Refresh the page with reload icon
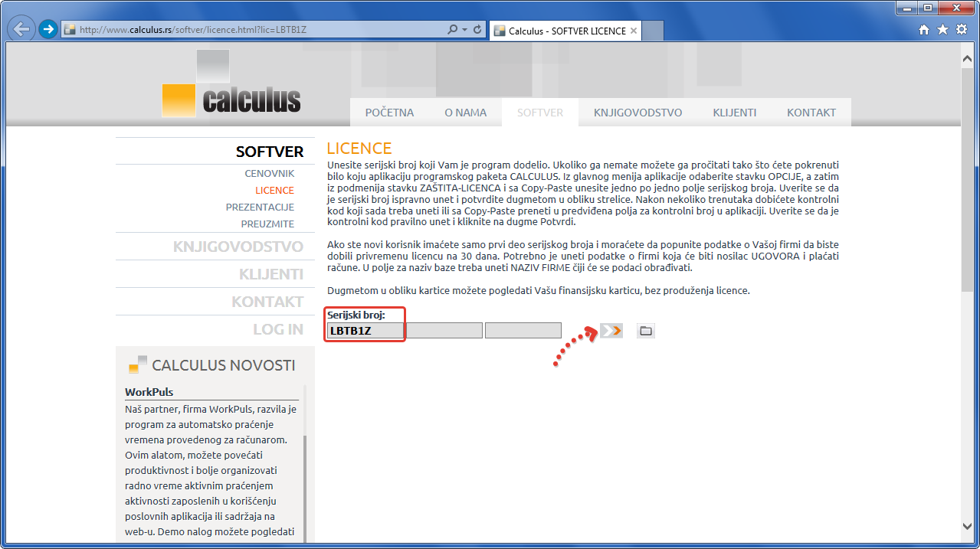This screenshot has height=549, width=980. click(x=477, y=30)
